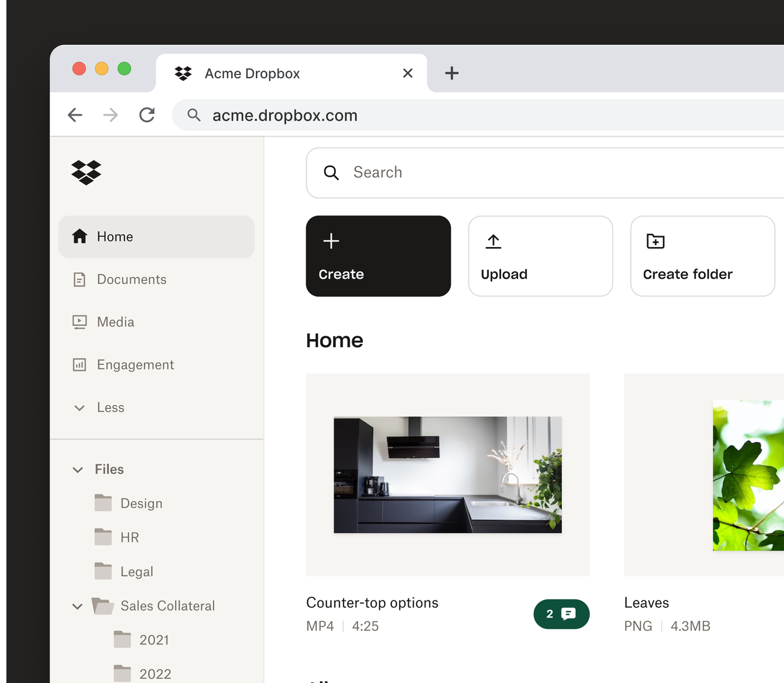Open a new browser tab
The width and height of the screenshot is (784, 683).
452,73
